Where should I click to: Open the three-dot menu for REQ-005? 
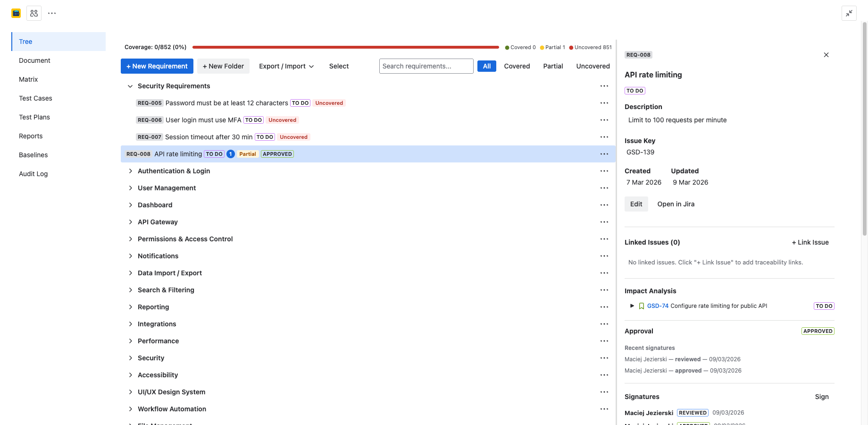[x=604, y=103]
